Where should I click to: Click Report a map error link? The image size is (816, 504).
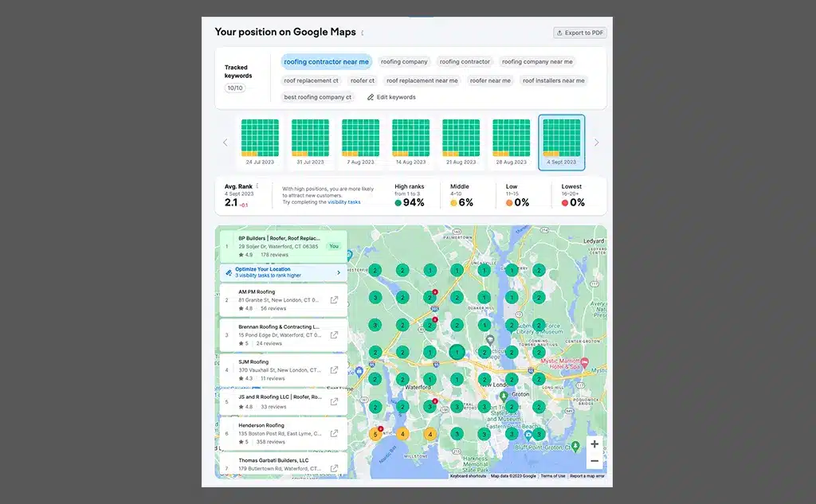[x=587, y=476]
